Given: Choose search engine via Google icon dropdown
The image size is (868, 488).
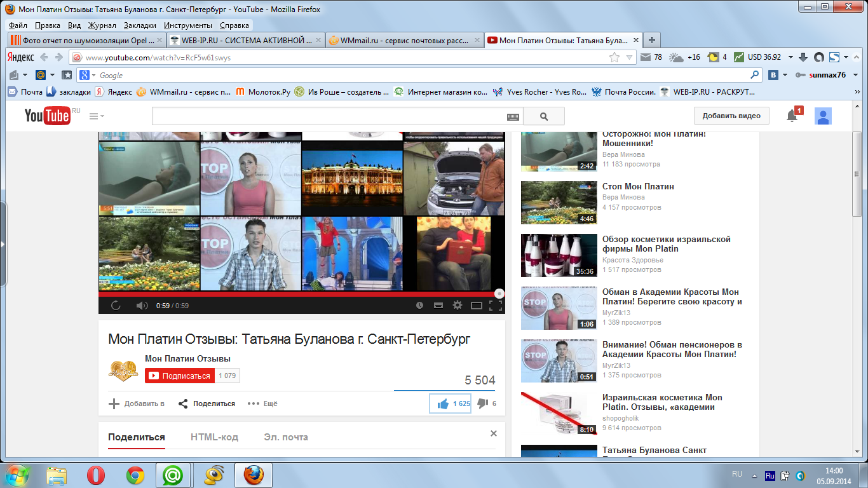Looking at the screenshot, I should 88,75.
